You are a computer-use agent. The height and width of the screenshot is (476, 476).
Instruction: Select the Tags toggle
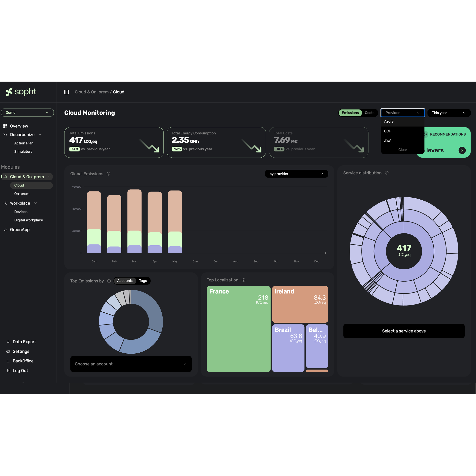pos(143,281)
